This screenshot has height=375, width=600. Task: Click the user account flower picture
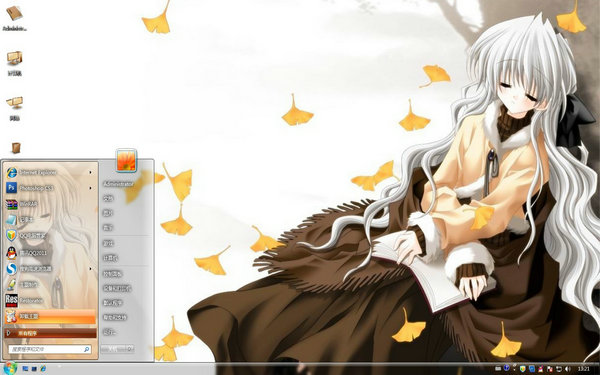(126, 160)
